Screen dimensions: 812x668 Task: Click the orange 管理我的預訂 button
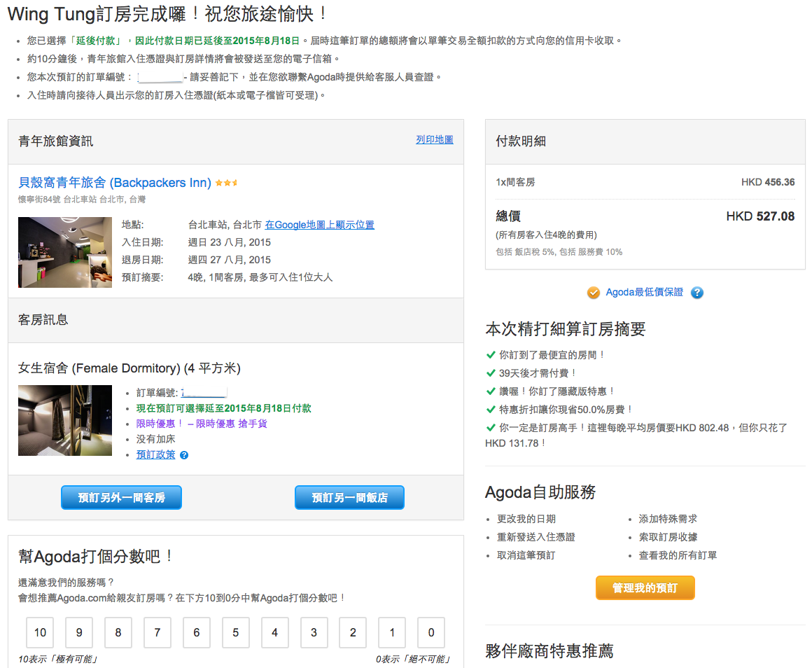click(645, 587)
